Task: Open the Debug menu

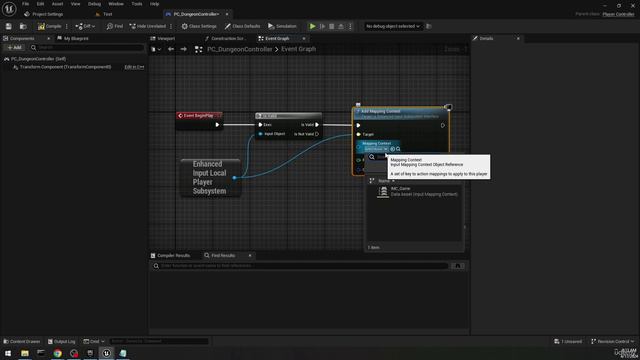Action: pos(94,4)
